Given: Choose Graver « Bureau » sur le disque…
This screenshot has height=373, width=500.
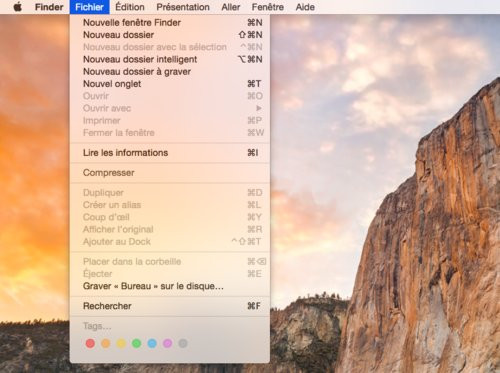Looking at the screenshot, I should click(x=170, y=286).
